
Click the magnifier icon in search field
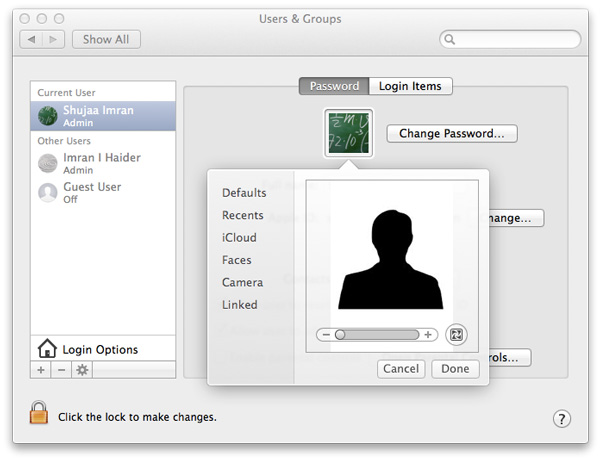click(x=450, y=39)
